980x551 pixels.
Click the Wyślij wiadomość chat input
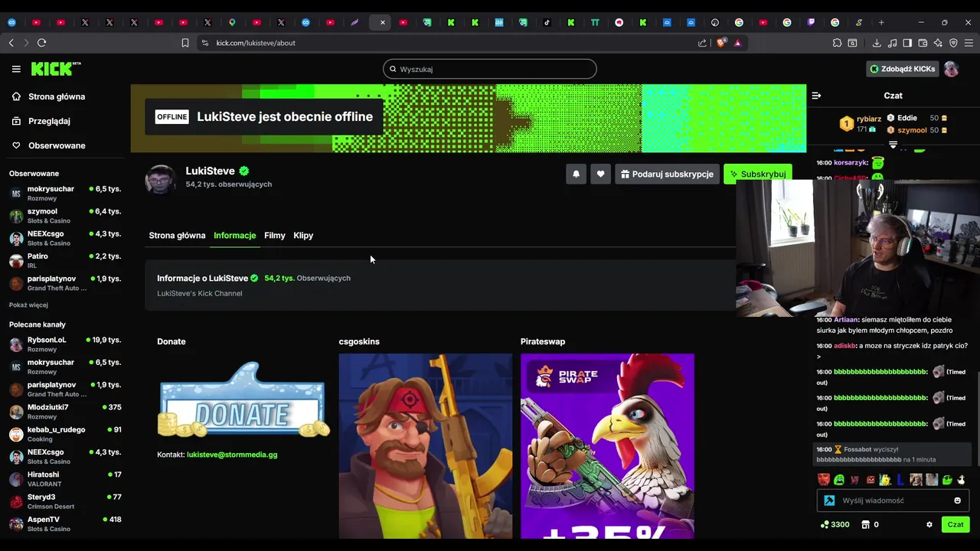(893, 500)
